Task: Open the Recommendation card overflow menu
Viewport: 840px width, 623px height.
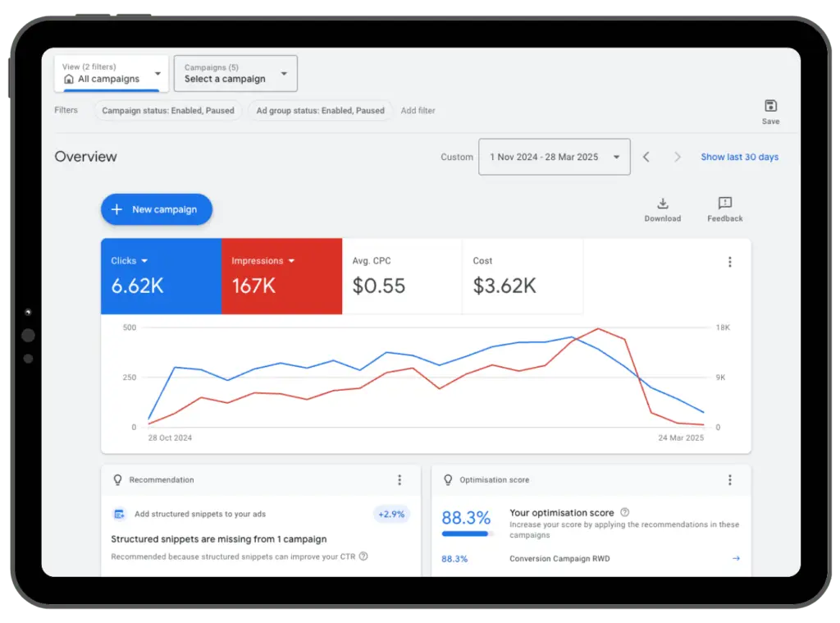Action: pyautogui.click(x=399, y=479)
